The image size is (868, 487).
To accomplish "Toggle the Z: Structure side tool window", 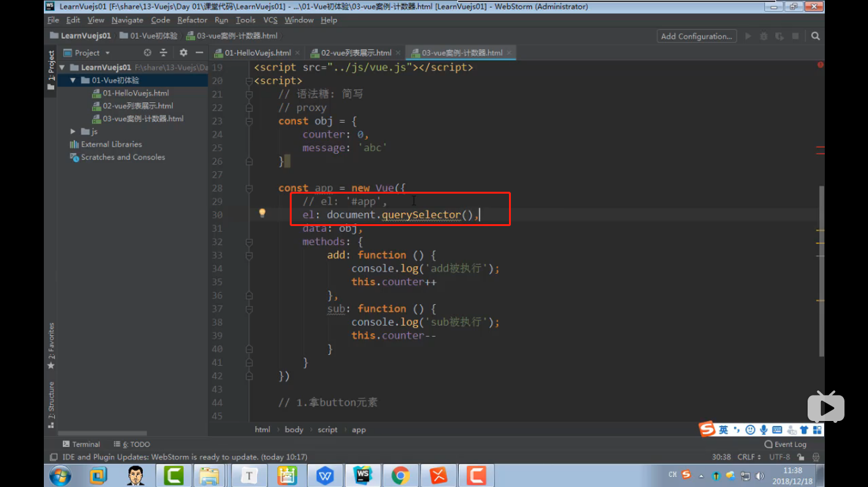I will tap(51, 405).
